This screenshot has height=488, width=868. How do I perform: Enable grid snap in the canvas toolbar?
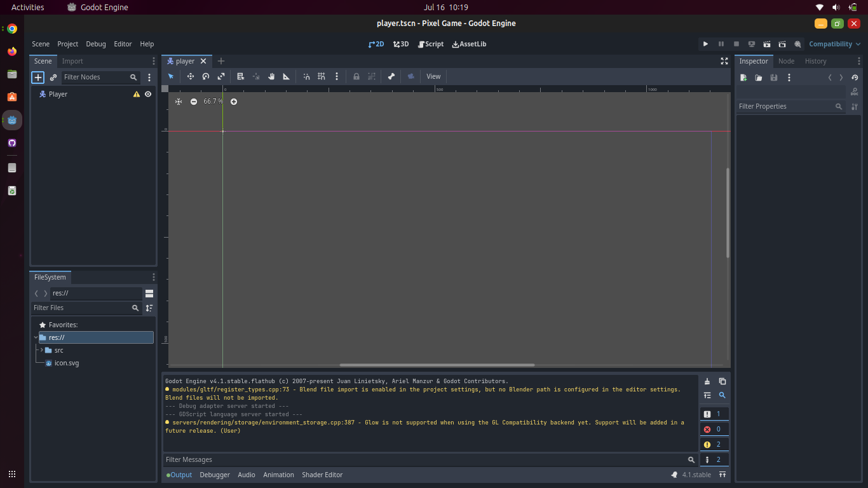(322, 76)
